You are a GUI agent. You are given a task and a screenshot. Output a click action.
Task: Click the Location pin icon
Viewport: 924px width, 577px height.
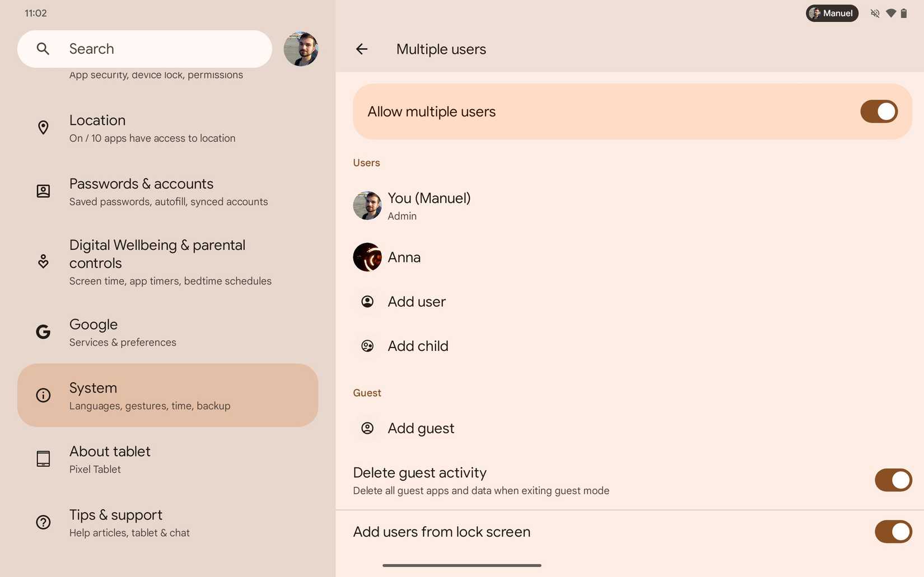tap(43, 128)
